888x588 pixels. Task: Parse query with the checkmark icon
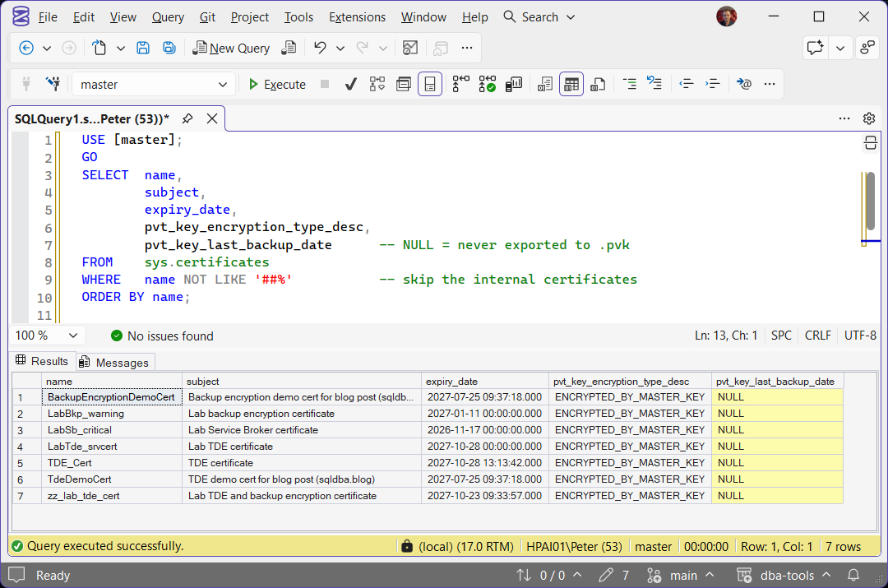[x=350, y=85]
